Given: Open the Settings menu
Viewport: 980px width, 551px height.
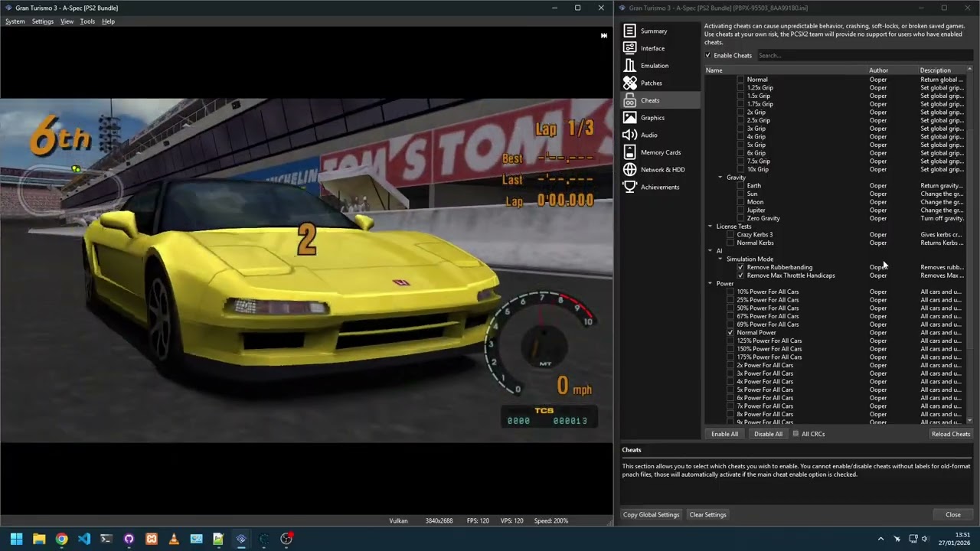Looking at the screenshot, I should point(43,21).
